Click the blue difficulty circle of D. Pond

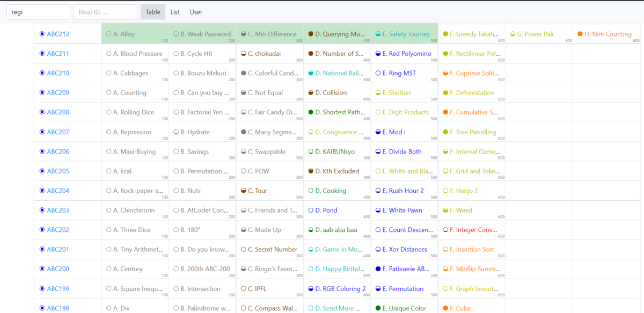point(311,210)
